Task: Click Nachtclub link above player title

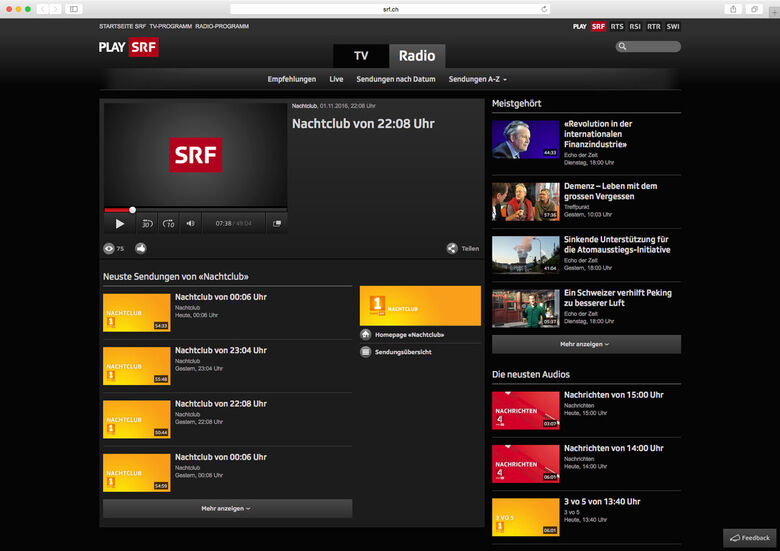Action: tap(304, 106)
